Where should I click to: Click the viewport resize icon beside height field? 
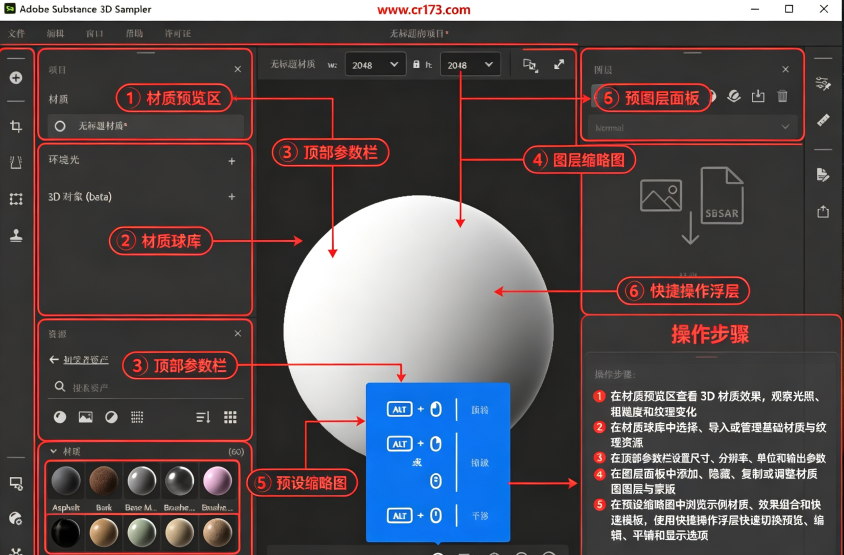tap(530, 65)
